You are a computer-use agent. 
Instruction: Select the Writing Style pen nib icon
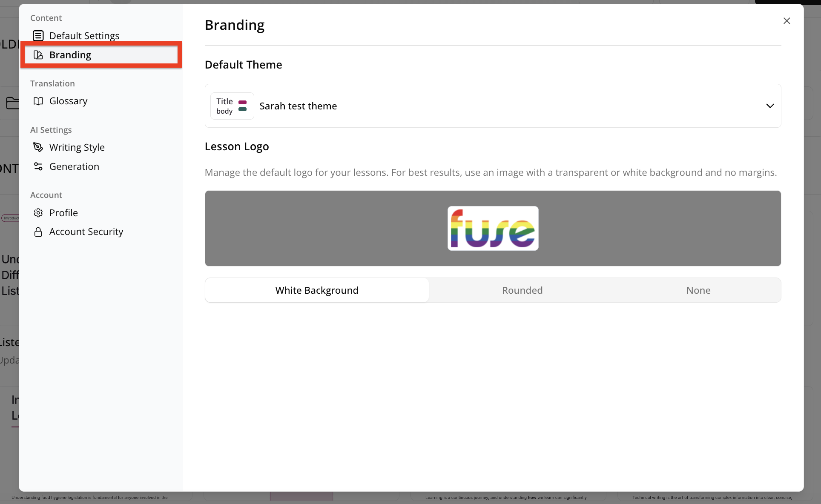coord(38,147)
